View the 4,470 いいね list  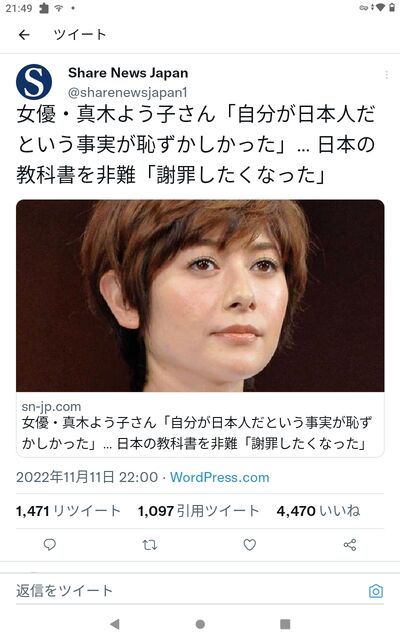[318, 511]
